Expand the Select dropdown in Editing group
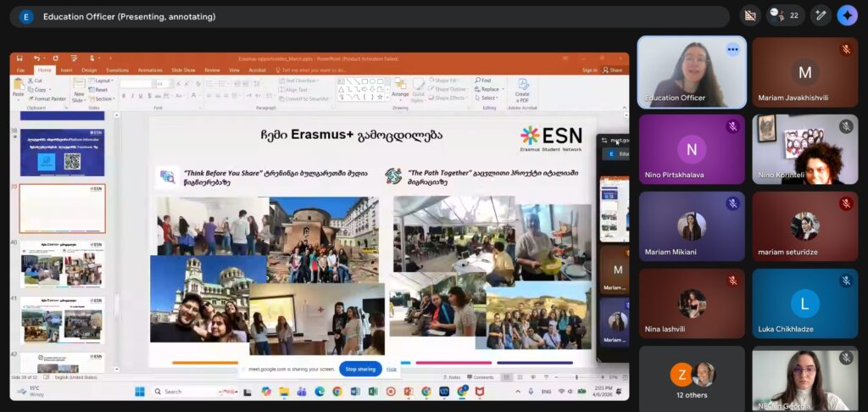The height and width of the screenshot is (412, 868). pos(489,98)
